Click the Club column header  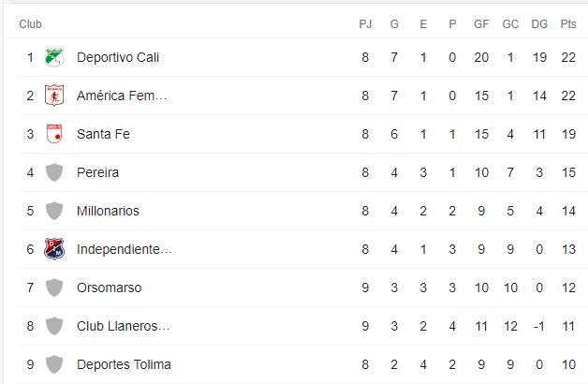pyautogui.click(x=30, y=24)
